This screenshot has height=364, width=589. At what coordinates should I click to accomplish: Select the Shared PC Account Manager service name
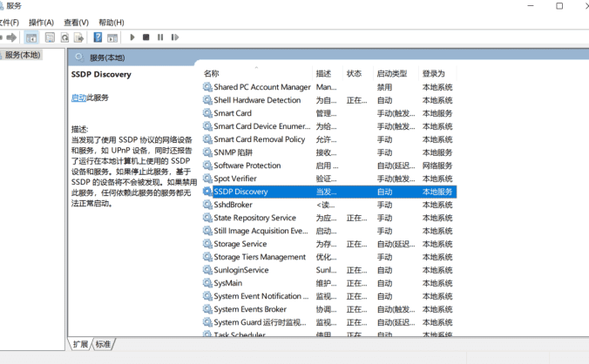coord(262,87)
